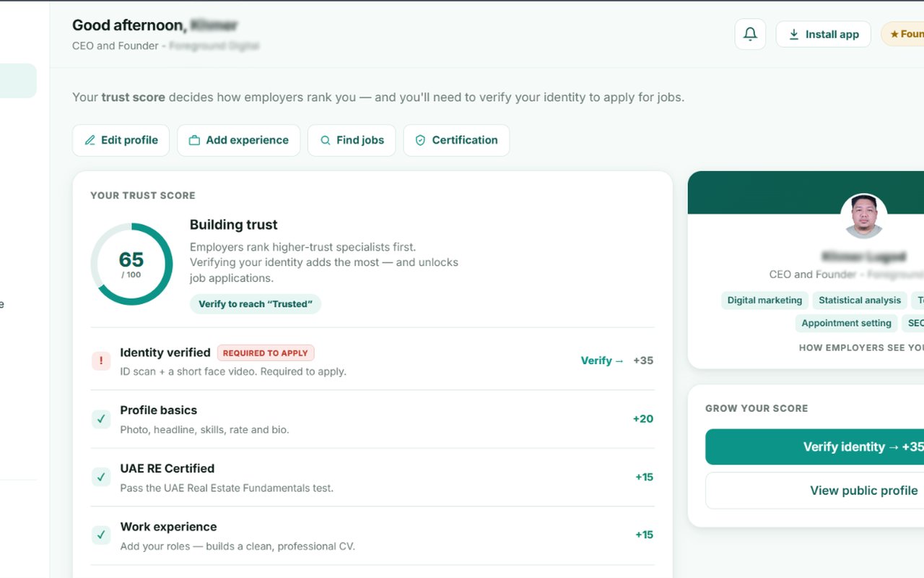Click the GROW YOUR SCORE heading
This screenshot has height=578, width=924.
[x=757, y=408]
